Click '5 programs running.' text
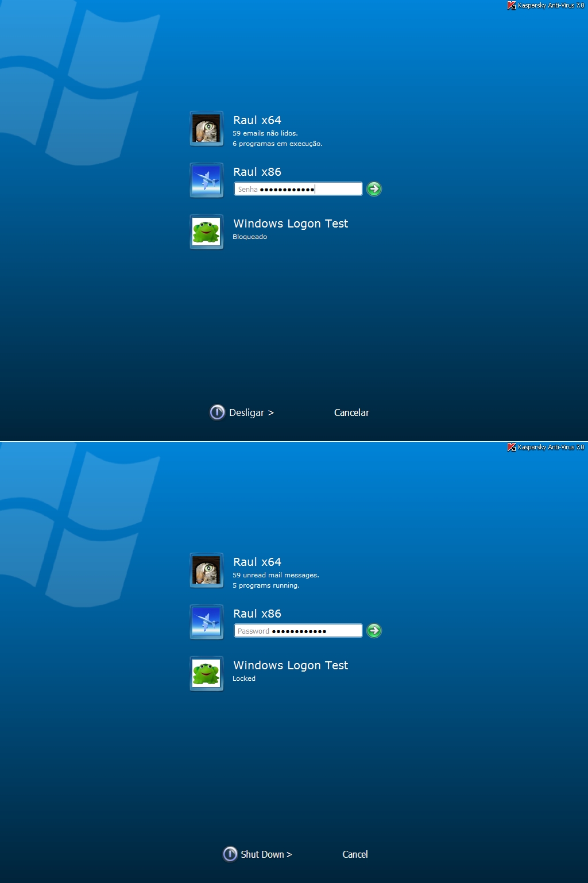The width and height of the screenshot is (588, 883). [x=266, y=585]
